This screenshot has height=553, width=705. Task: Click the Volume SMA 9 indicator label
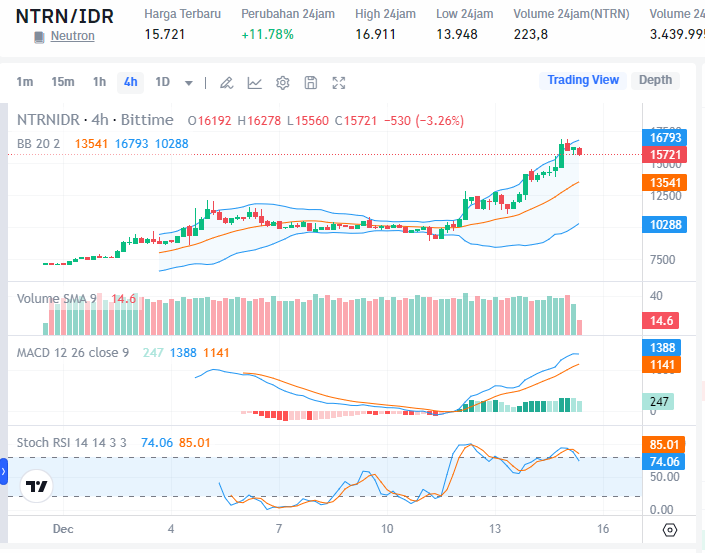tap(57, 299)
